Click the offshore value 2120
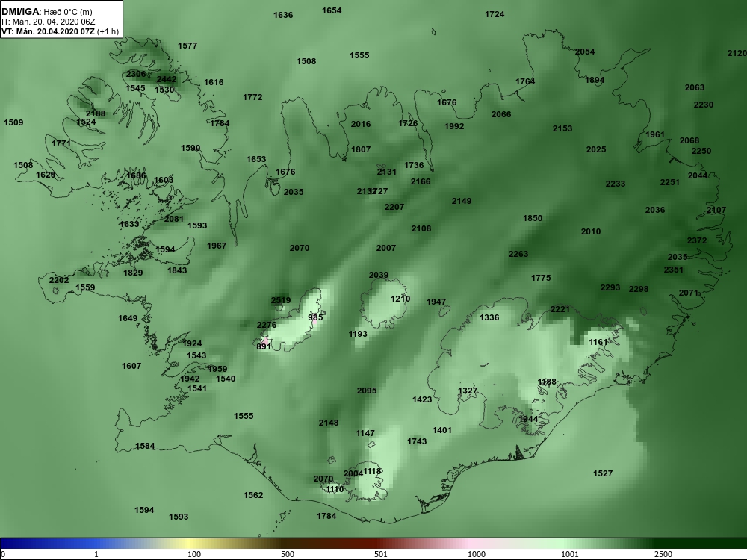 [737, 53]
